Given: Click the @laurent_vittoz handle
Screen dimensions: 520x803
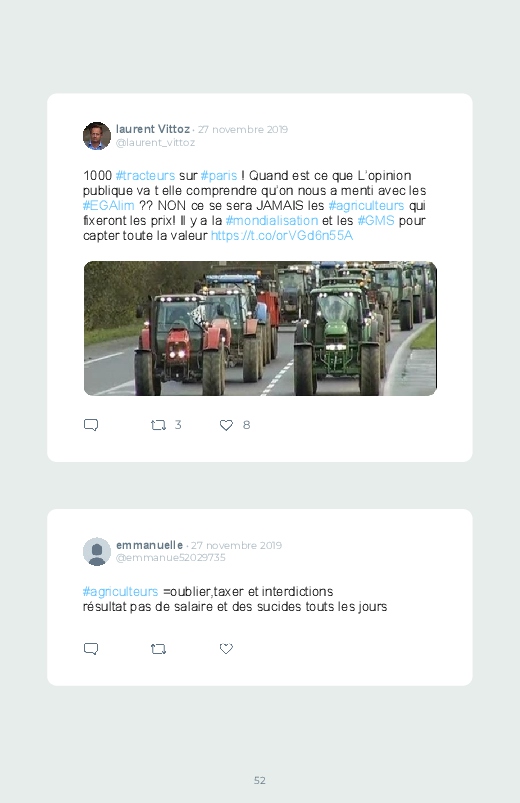Looking at the screenshot, I should click(x=155, y=142).
